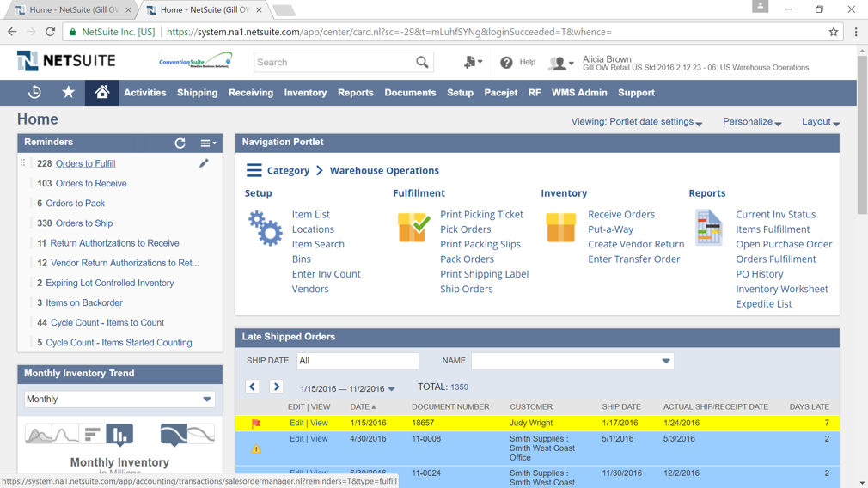
Task: Open the Personalize dropdown
Action: pyautogui.click(x=752, y=122)
